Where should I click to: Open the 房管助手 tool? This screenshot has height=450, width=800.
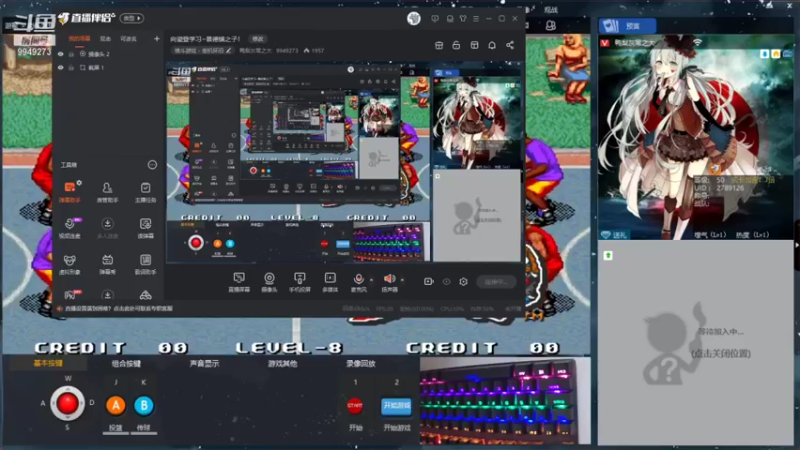(107, 192)
